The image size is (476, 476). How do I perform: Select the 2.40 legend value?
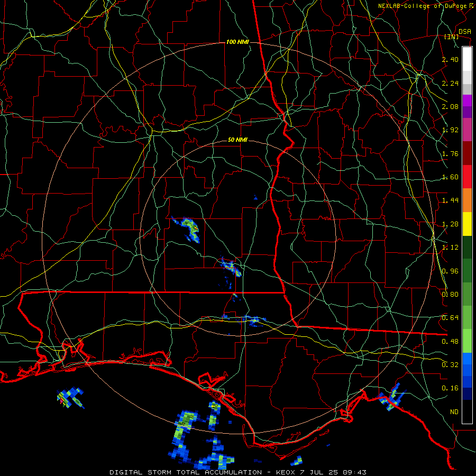pos(450,59)
